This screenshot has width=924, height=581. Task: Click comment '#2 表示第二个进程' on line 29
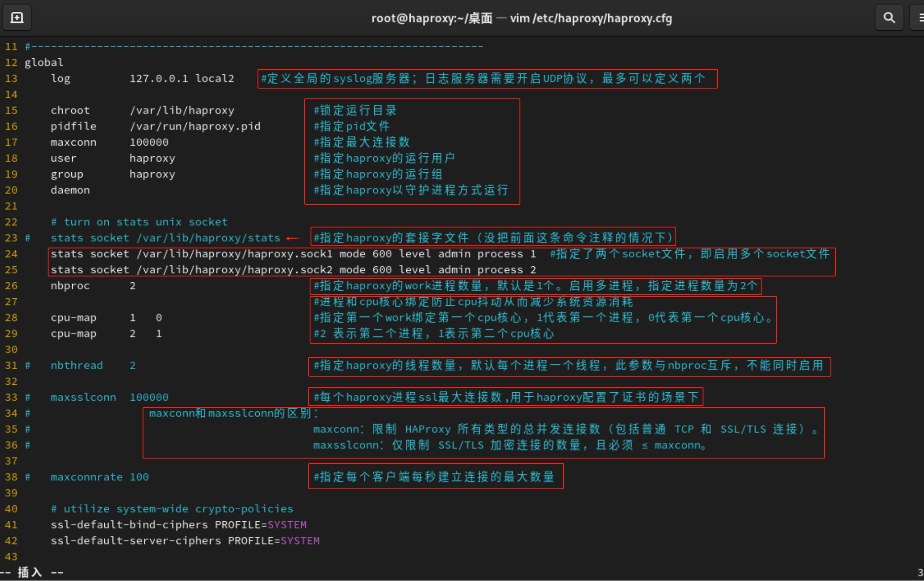pos(434,334)
